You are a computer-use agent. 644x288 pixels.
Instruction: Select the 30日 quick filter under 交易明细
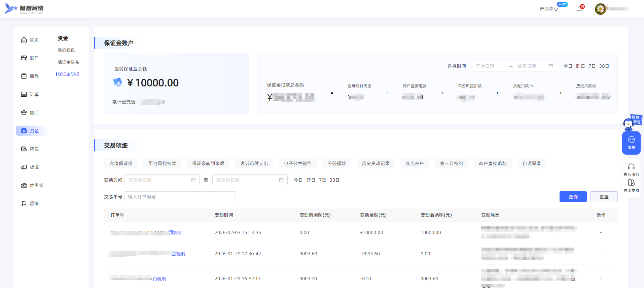tap(334, 180)
